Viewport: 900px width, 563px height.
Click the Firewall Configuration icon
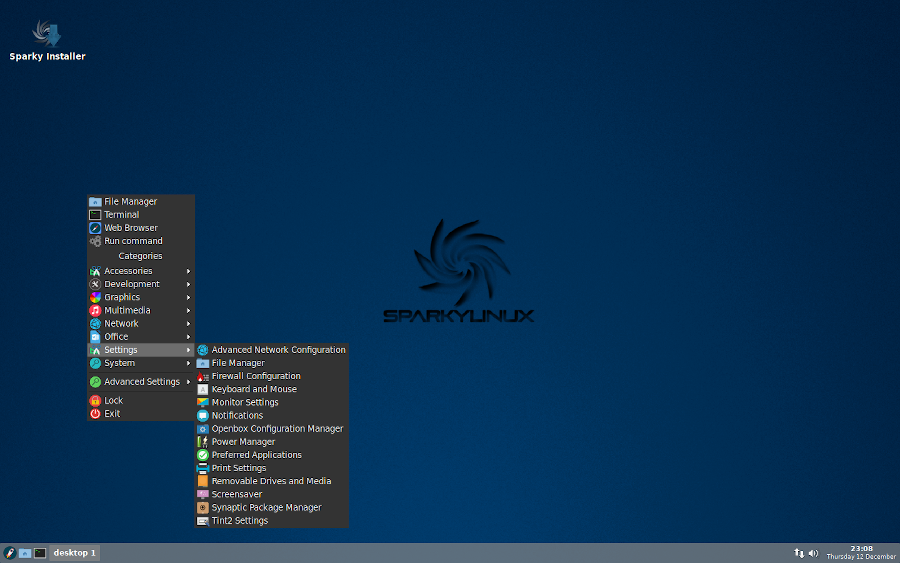tap(203, 376)
